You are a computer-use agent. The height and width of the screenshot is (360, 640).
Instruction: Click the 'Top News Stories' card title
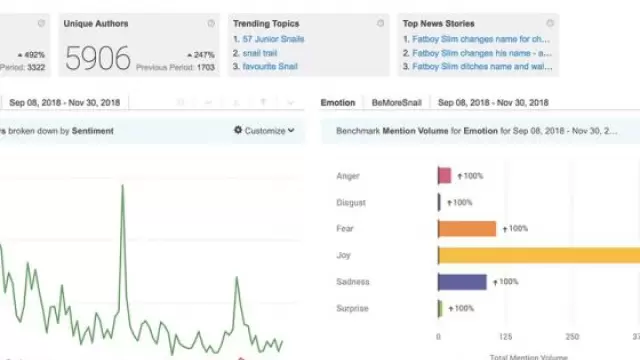click(x=438, y=24)
